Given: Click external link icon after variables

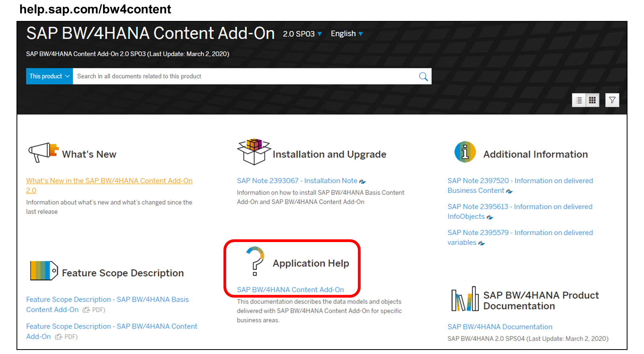Looking at the screenshot, I should coord(481,243).
